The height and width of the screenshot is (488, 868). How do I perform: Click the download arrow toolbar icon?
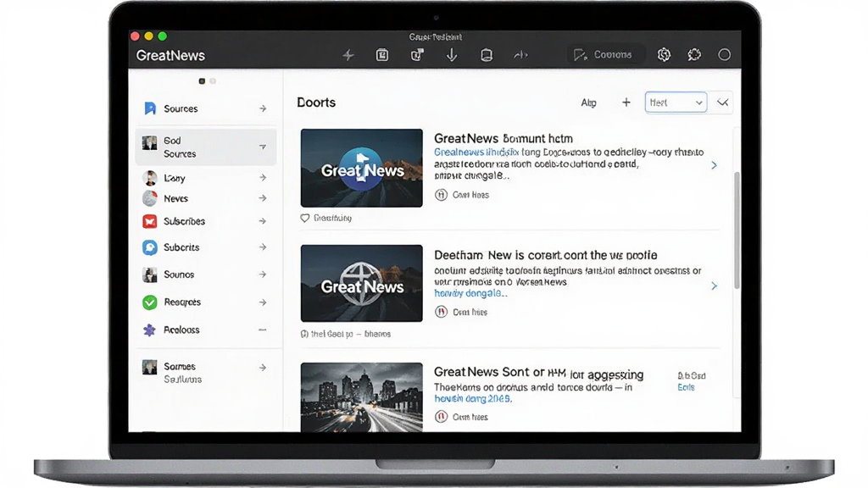[452, 55]
